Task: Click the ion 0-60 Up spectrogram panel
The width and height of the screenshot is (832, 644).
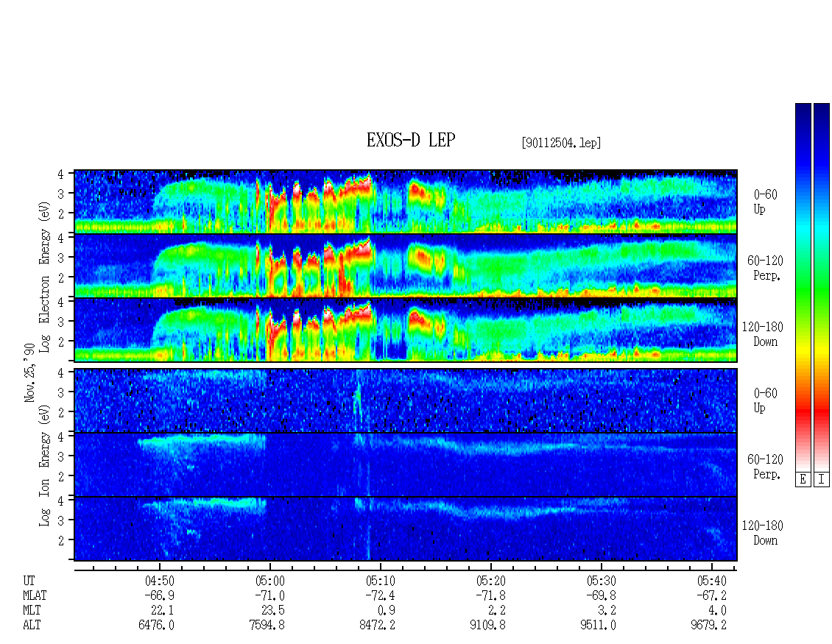Action: point(406,400)
